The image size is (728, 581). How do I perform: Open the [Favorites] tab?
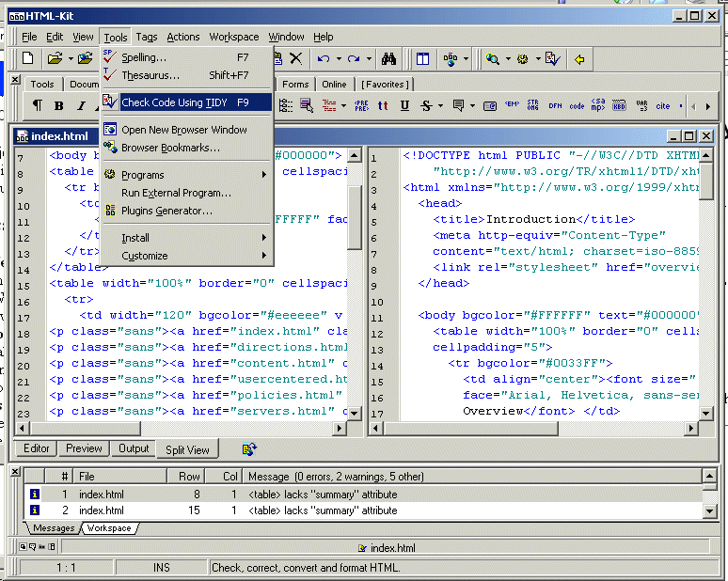[x=385, y=84]
